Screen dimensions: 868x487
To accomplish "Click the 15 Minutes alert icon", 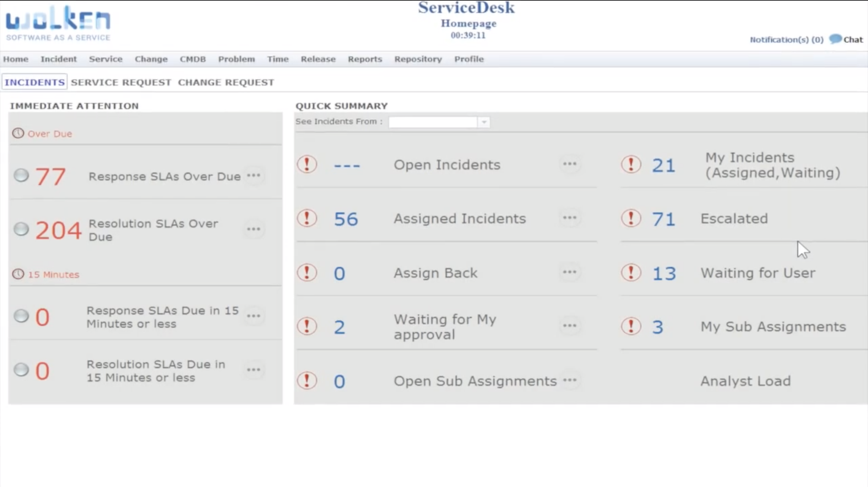I will tap(18, 274).
